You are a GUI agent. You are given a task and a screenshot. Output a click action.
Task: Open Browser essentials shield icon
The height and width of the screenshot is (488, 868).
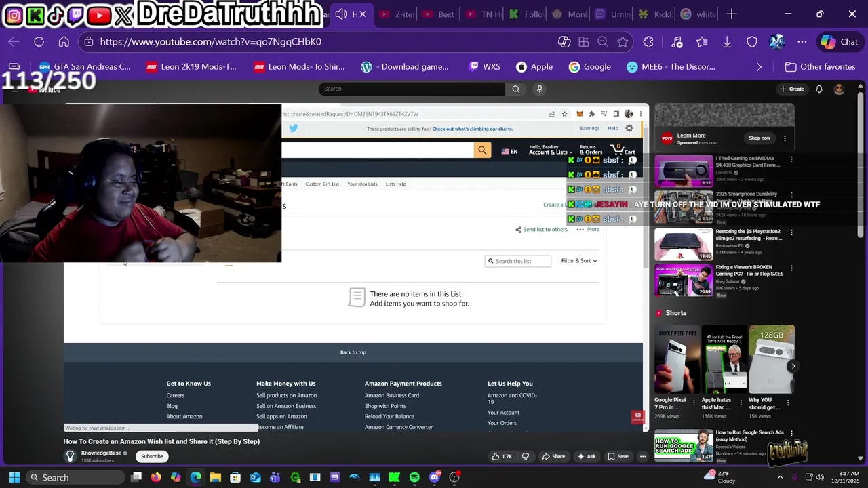point(752,42)
